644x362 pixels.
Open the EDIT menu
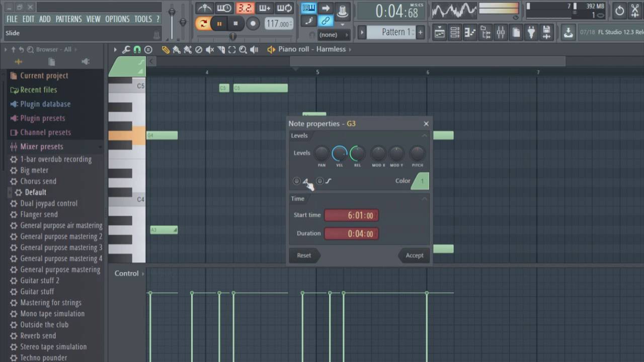point(28,19)
